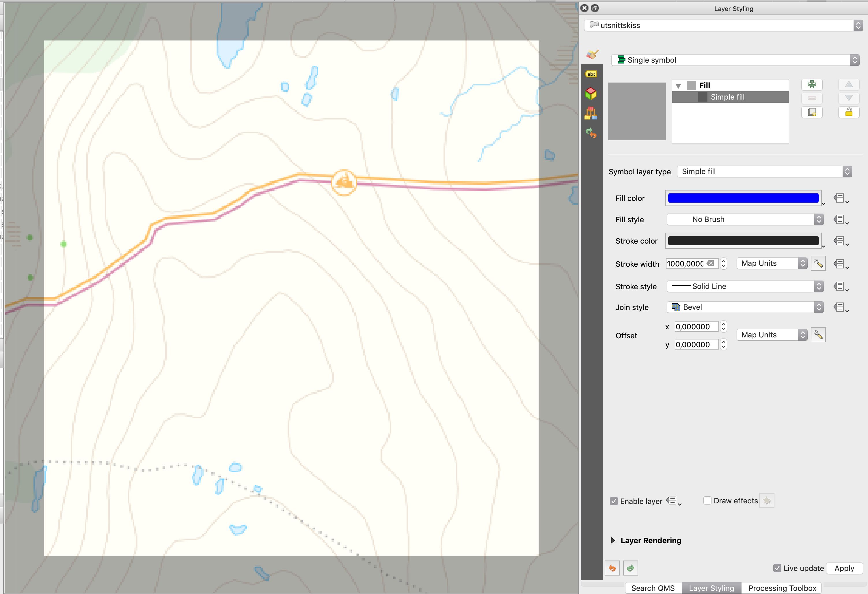Open the Symbol layer type dropdown
Image resolution: width=868 pixels, height=594 pixels.
point(764,171)
